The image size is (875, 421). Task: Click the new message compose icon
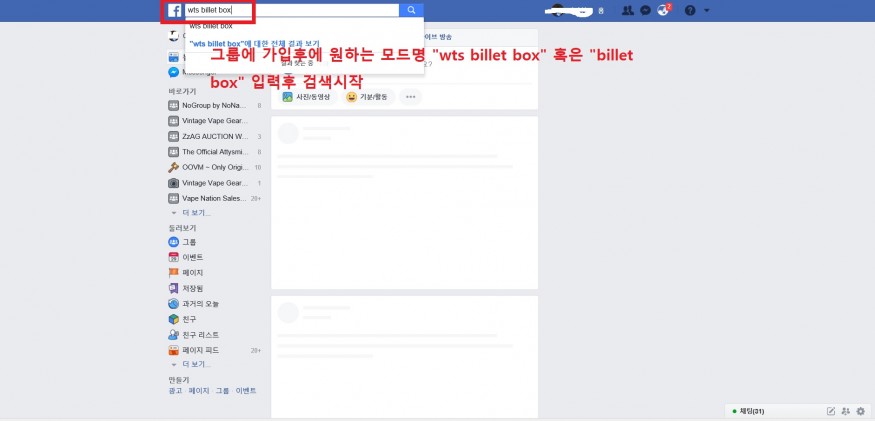(x=831, y=412)
